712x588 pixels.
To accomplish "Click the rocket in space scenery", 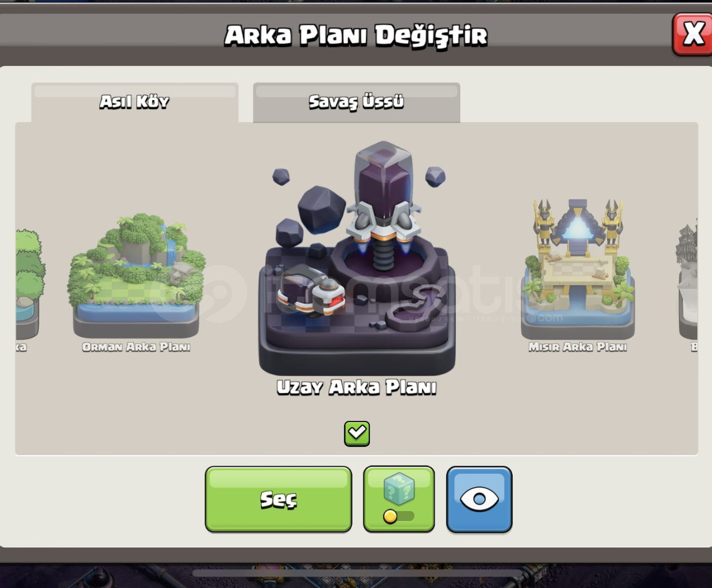I will coord(384,204).
